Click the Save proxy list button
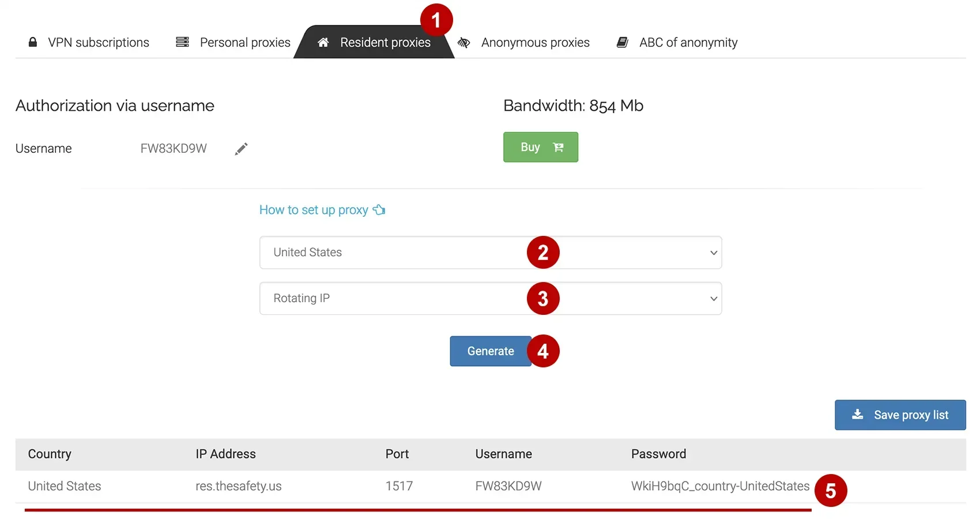This screenshot has width=980, height=530. (x=900, y=415)
